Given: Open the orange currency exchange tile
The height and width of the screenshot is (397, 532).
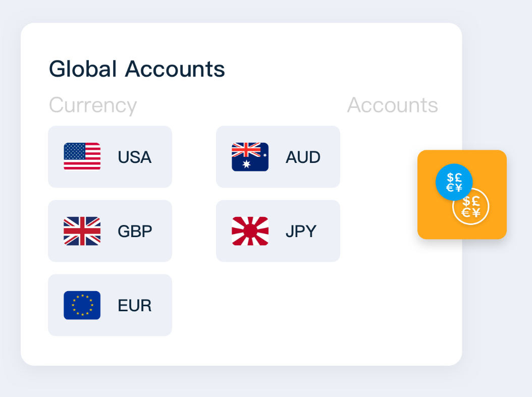Looking at the screenshot, I should click(x=462, y=195).
